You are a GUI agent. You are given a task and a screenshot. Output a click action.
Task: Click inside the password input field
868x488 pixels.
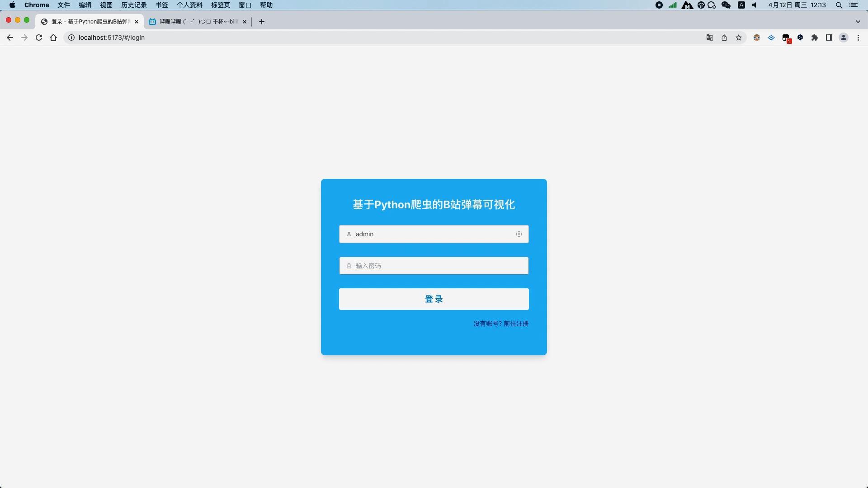(x=434, y=266)
